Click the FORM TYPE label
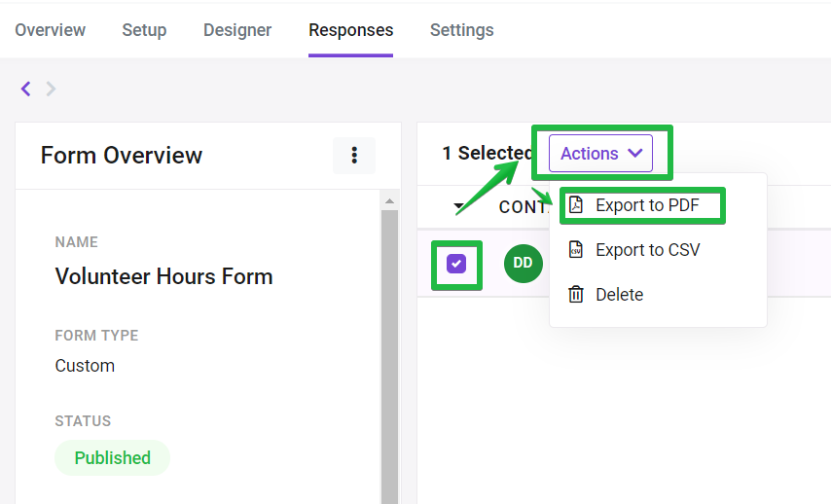Image resolution: width=831 pixels, height=504 pixels. pyautogui.click(x=96, y=336)
